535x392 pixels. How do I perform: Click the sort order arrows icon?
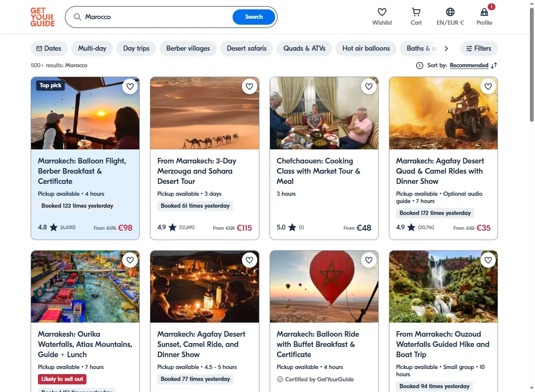pos(494,66)
